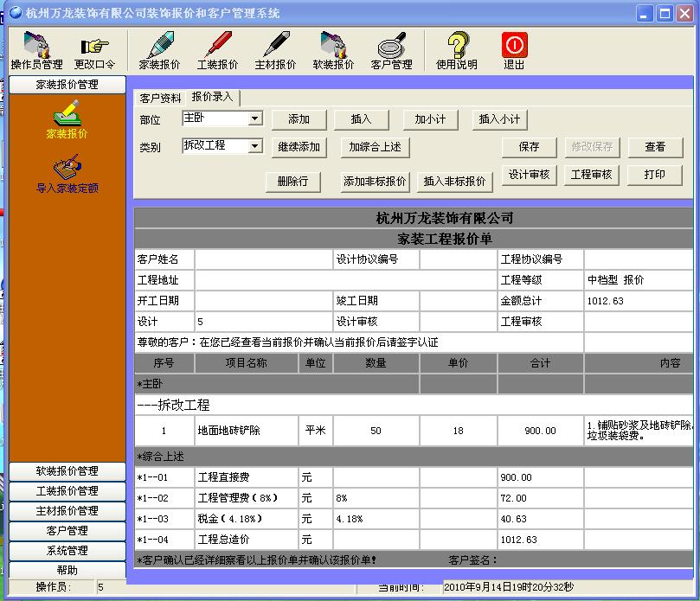The height and width of the screenshot is (601, 700).
Task: Click the 加小计 button
Action: click(430, 119)
